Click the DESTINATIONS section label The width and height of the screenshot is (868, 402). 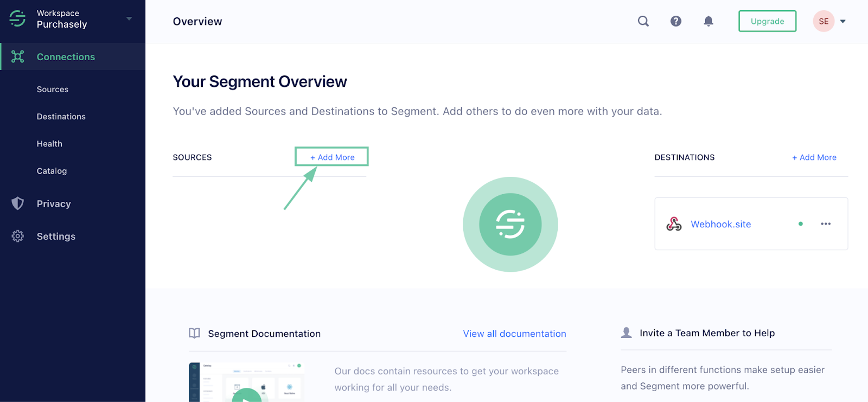(685, 157)
